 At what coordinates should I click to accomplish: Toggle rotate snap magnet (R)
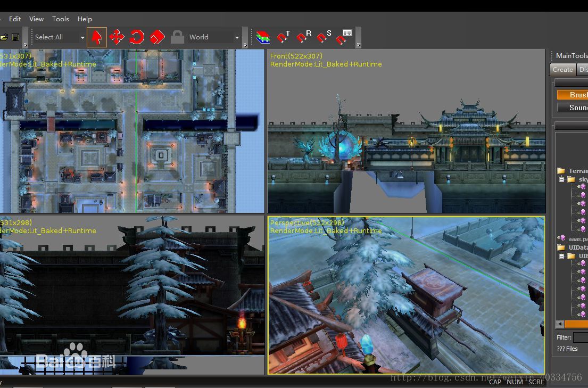pos(303,37)
